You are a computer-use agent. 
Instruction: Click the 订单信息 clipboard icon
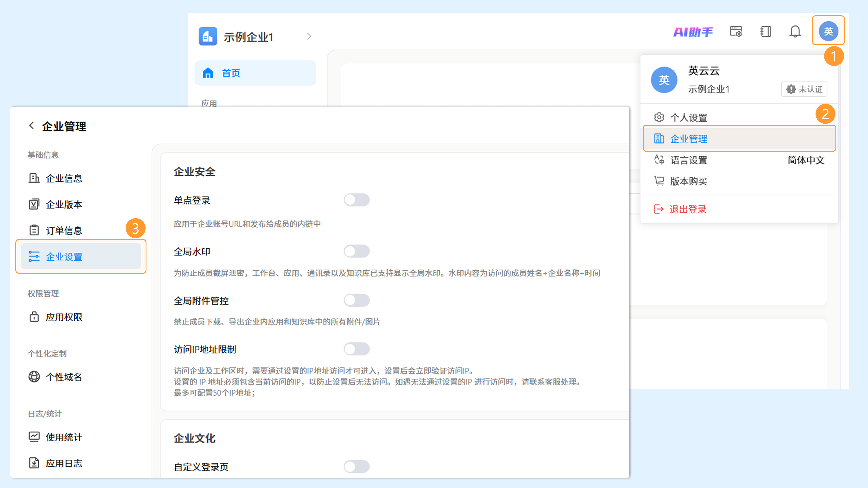tap(34, 230)
